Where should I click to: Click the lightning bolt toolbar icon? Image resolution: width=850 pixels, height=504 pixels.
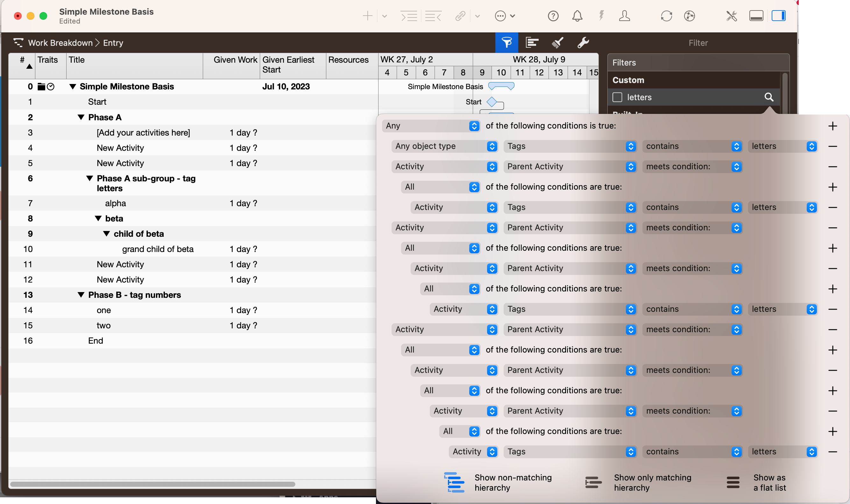click(x=601, y=16)
